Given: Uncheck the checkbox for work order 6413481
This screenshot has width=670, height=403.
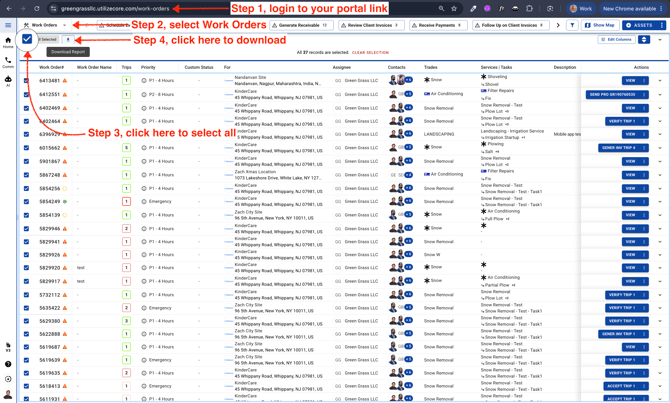Looking at the screenshot, I should pyautogui.click(x=26, y=80).
